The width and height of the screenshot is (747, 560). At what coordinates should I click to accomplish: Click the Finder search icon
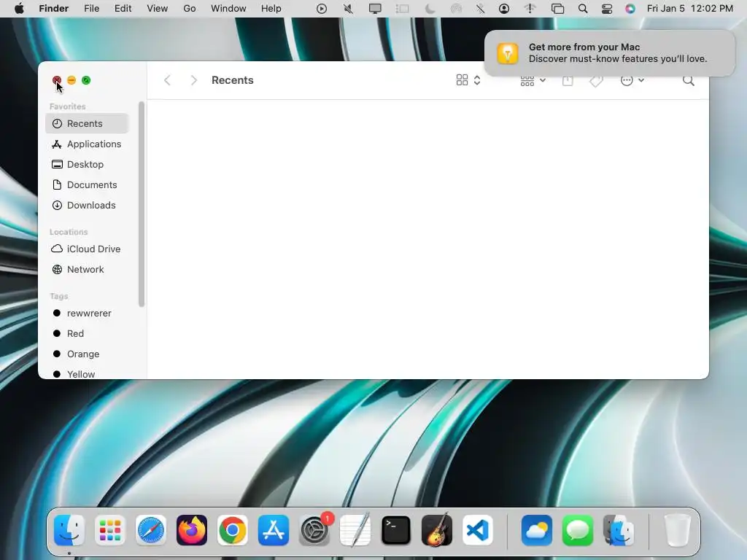tap(689, 80)
